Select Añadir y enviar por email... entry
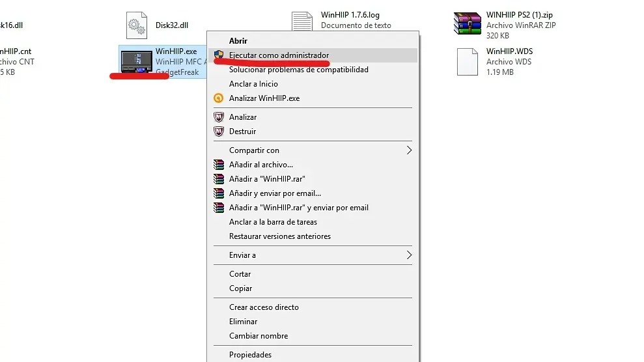Viewport: 644px width, 362px height. tap(313, 193)
